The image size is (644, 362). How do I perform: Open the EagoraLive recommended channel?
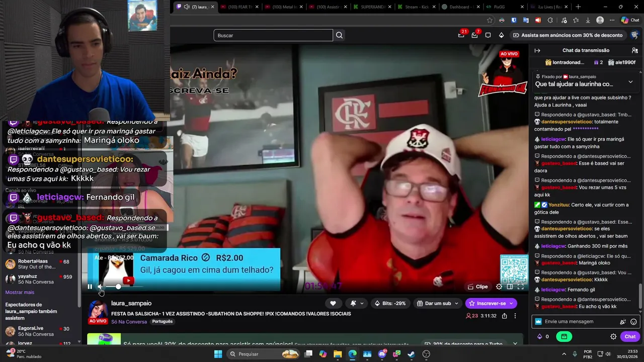tap(40, 331)
